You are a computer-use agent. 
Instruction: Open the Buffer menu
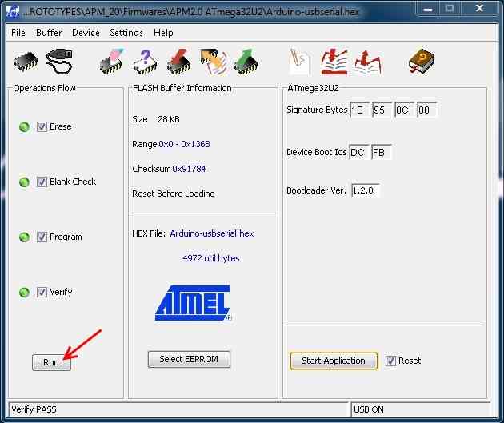pos(49,33)
